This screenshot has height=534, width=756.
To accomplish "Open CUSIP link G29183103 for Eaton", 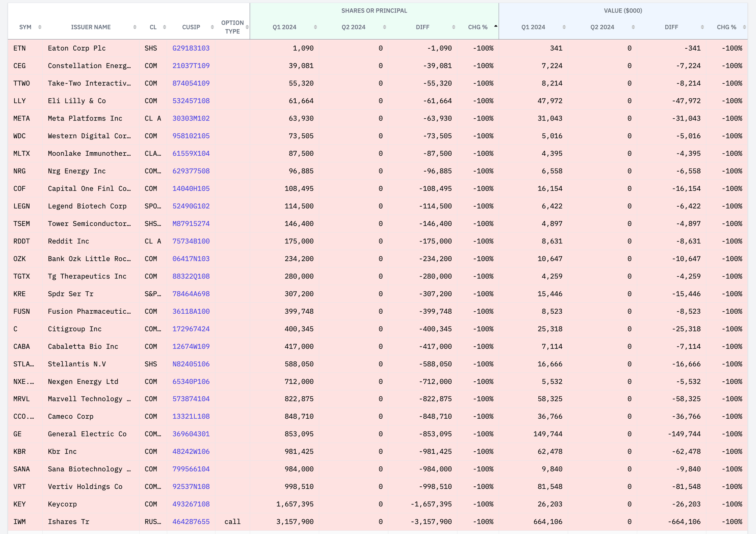I will click(x=191, y=48).
